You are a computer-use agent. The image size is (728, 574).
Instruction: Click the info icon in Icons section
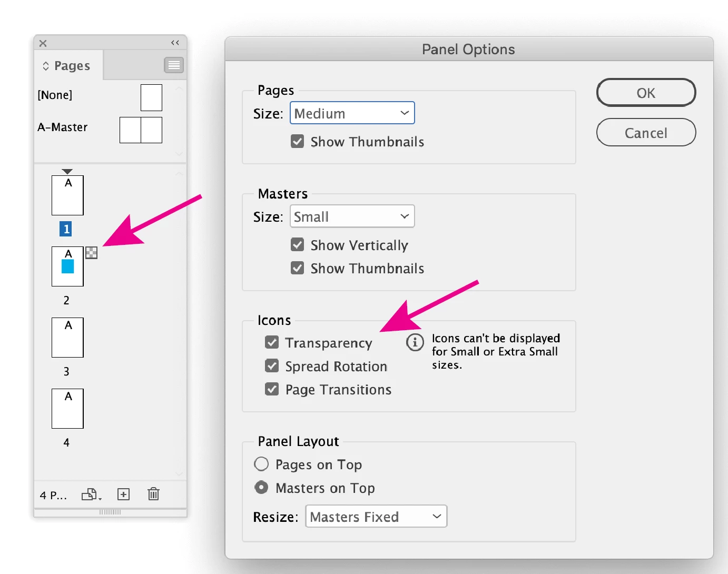(415, 342)
